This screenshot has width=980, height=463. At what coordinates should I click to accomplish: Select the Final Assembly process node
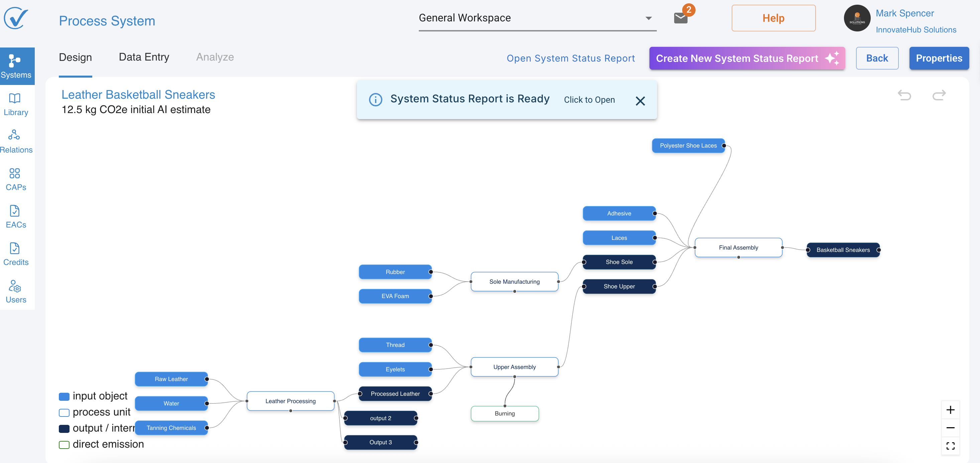tap(738, 248)
